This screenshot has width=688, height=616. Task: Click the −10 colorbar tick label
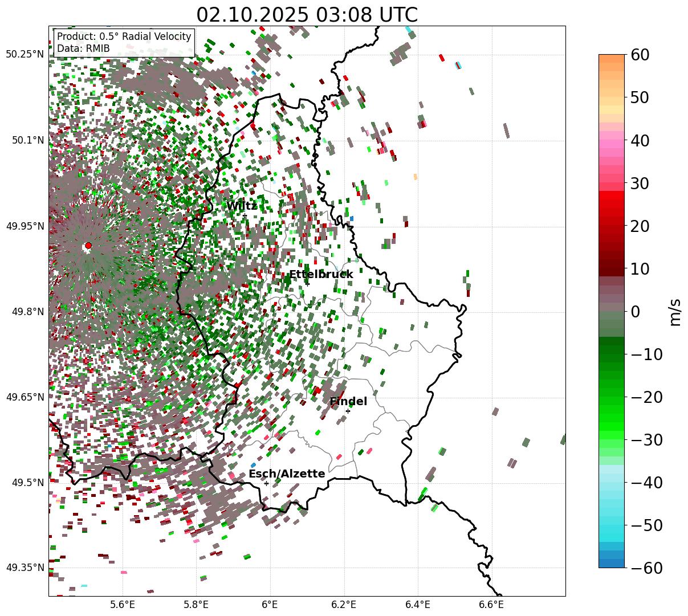(x=646, y=354)
